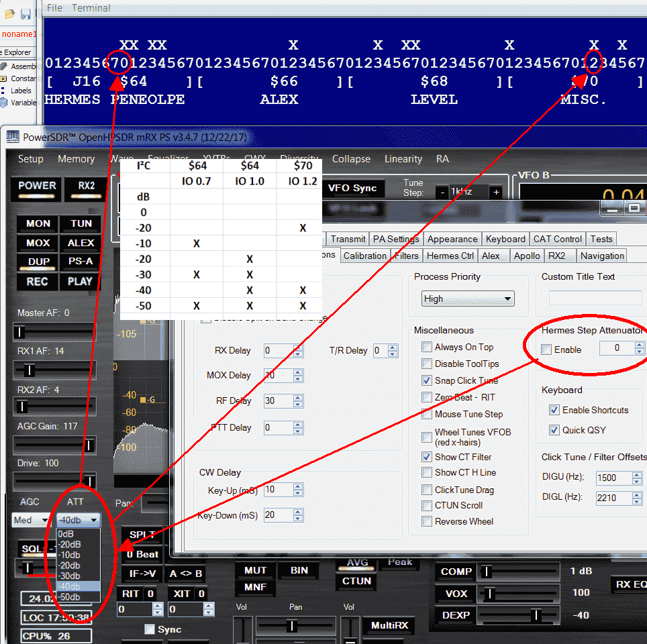Select -30db in ATT dropdown list
Viewport: 647px width, 644px height.
[x=79, y=576]
